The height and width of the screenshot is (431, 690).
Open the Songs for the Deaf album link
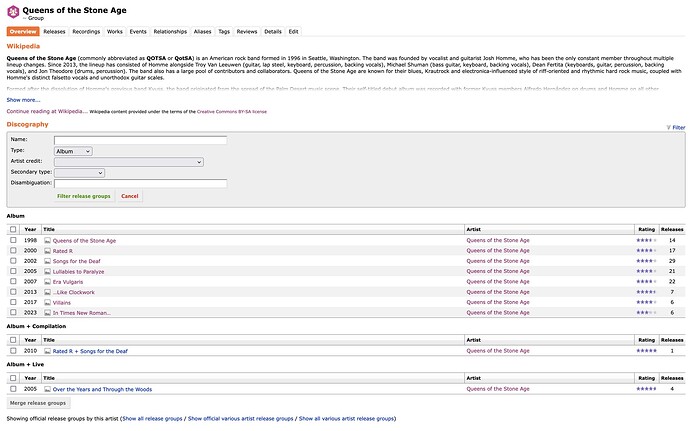77,262
